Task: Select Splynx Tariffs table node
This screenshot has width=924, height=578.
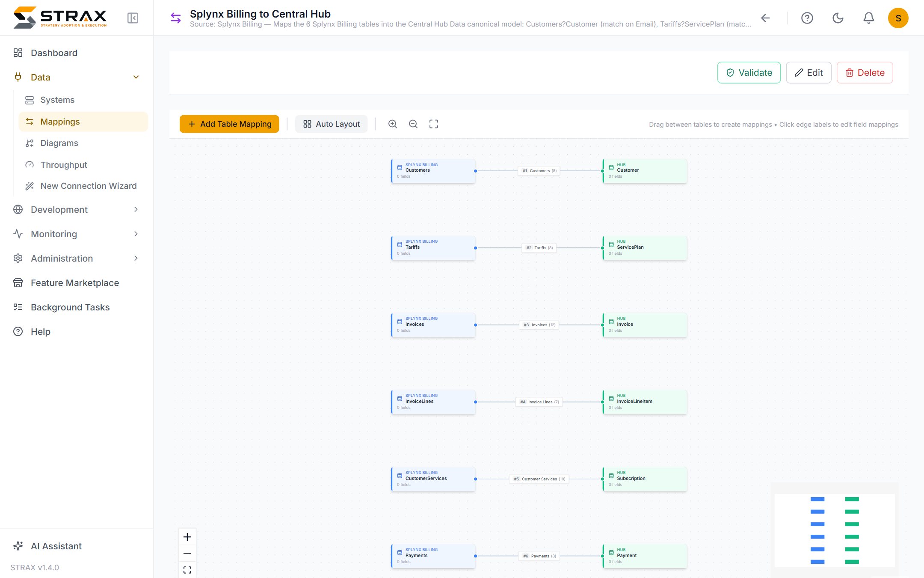Action: [x=433, y=248]
